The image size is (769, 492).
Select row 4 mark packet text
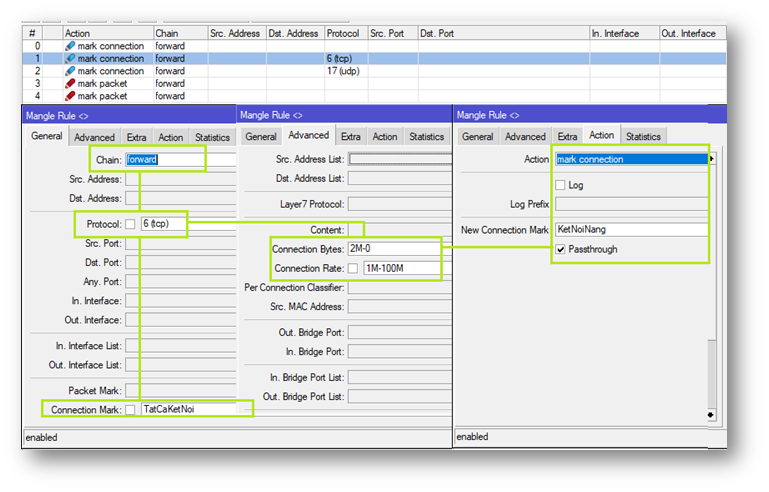coord(102,96)
